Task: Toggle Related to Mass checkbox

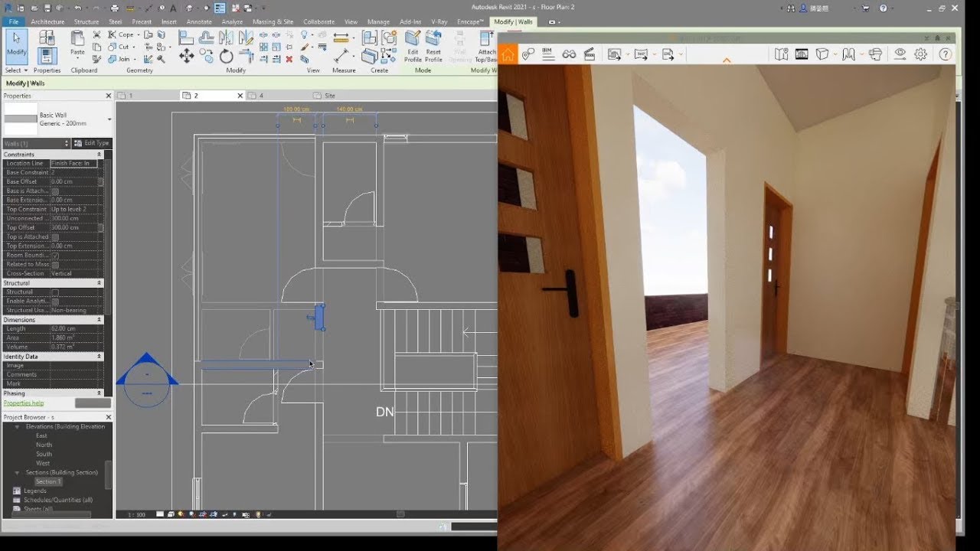Action: pyautogui.click(x=55, y=265)
